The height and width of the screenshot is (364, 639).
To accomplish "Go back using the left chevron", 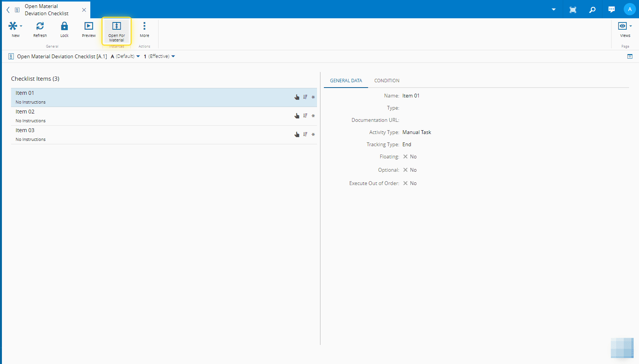I will [x=8, y=10].
